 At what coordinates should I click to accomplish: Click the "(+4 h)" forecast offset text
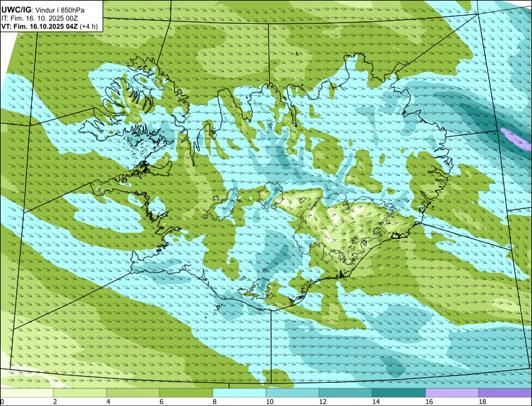point(88,26)
